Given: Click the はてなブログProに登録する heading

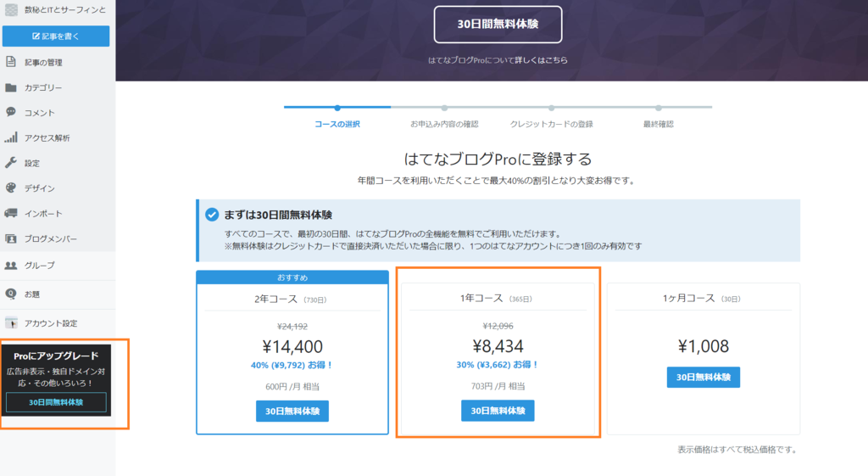Looking at the screenshot, I should pyautogui.click(x=498, y=159).
